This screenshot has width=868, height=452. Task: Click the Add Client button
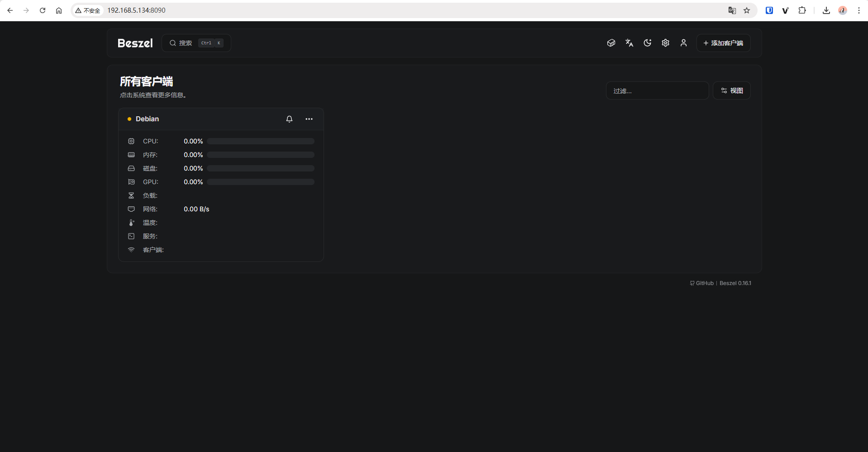tap(723, 43)
